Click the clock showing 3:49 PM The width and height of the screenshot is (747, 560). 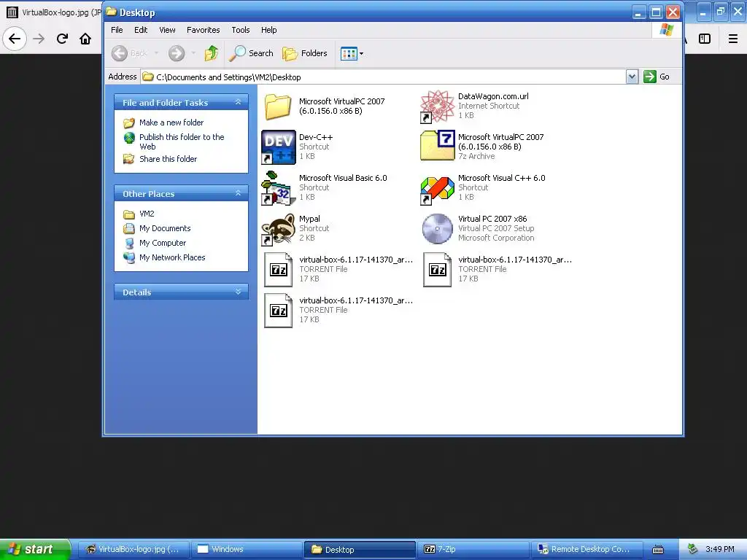tap(720, 549)
